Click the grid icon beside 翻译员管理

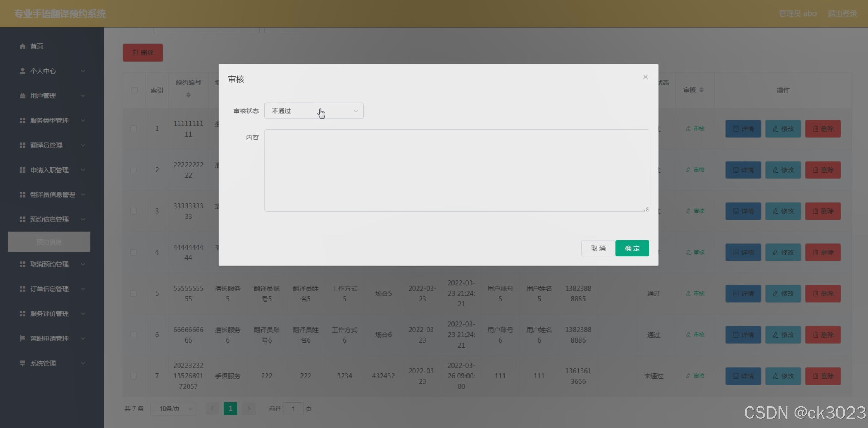tap(22, 145)
